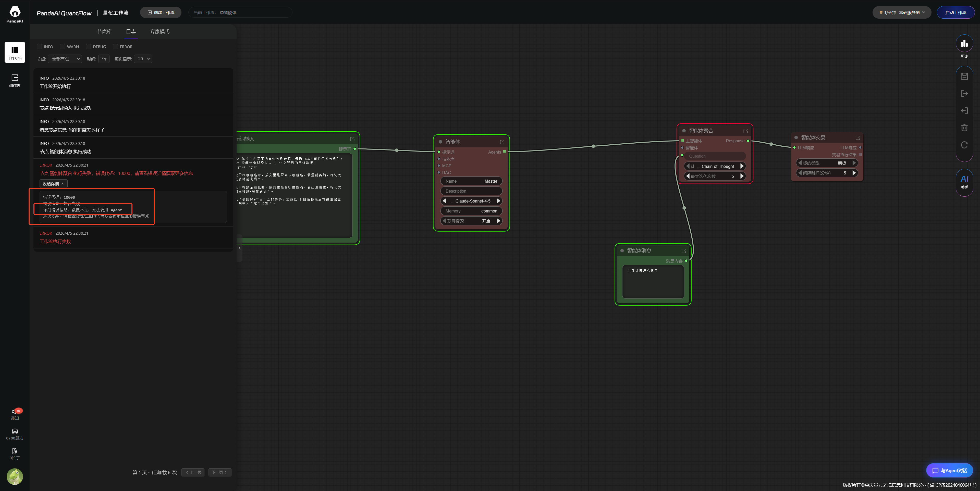Enable the WARN log filter checkbox
The width and height of the screenshot is (980, 491).
coord(62,47)
